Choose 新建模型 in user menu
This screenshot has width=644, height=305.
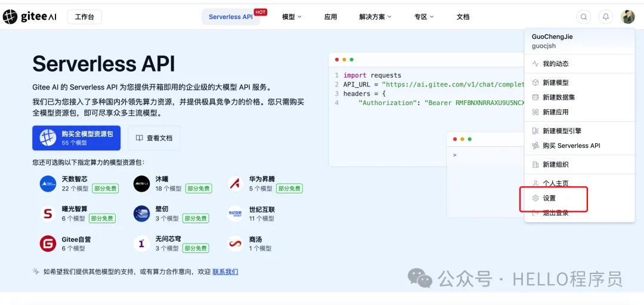click(x=580, y=82)
